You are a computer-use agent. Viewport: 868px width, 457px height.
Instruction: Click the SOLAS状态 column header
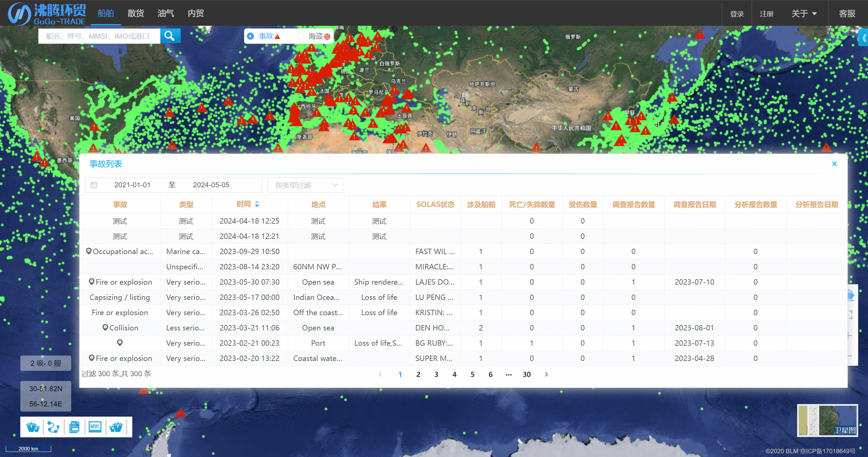coord(435,204)
